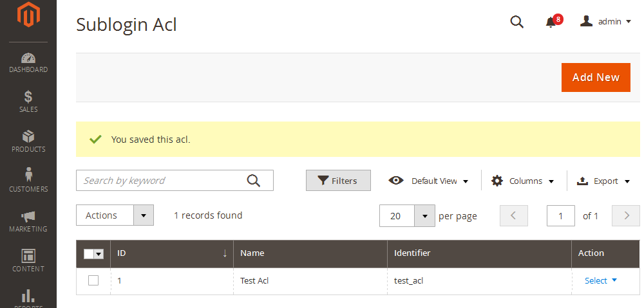Open the Content sidebar menu

pyautogui.click(x=28, y=261)
